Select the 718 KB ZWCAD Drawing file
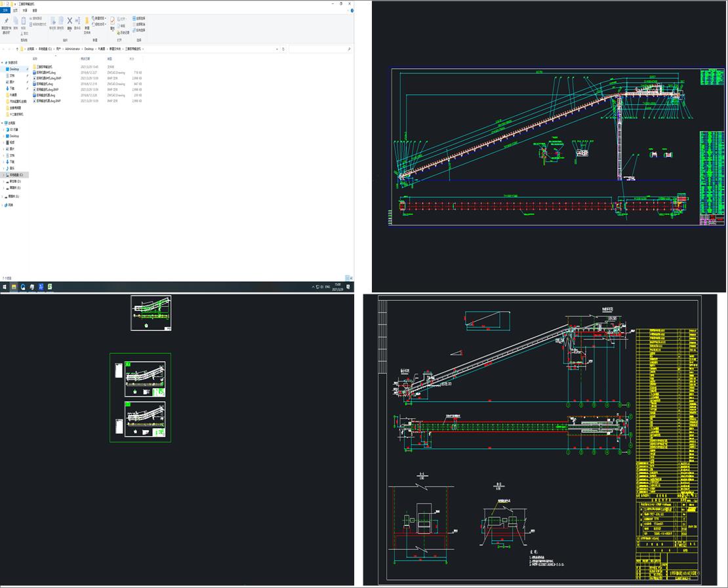 pos(87,73)
